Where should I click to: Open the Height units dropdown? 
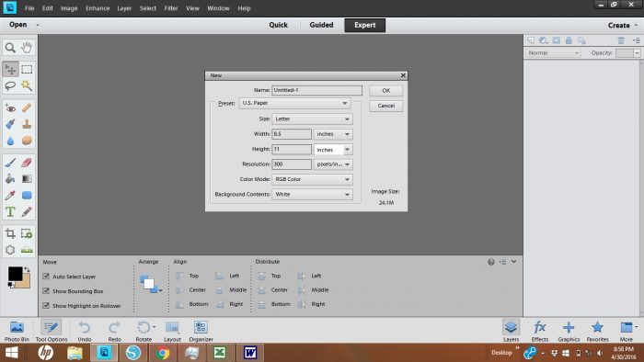click(x=333, y=150)
